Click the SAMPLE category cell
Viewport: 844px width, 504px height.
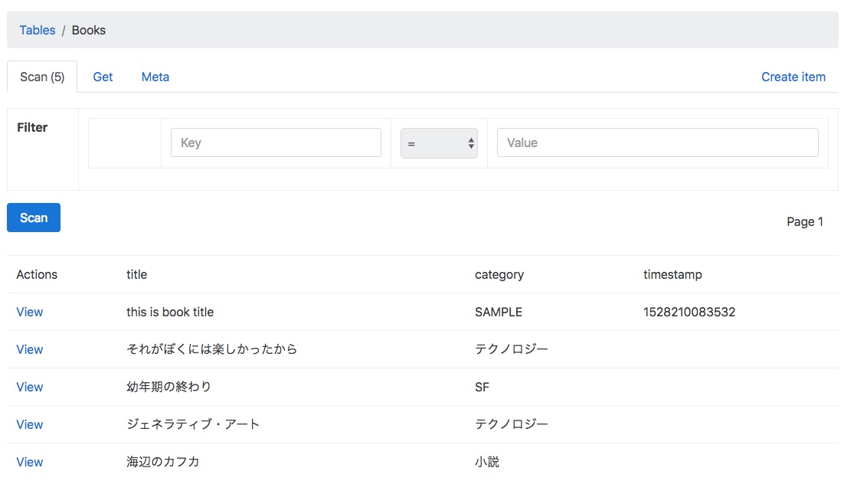tap(499, 312)
